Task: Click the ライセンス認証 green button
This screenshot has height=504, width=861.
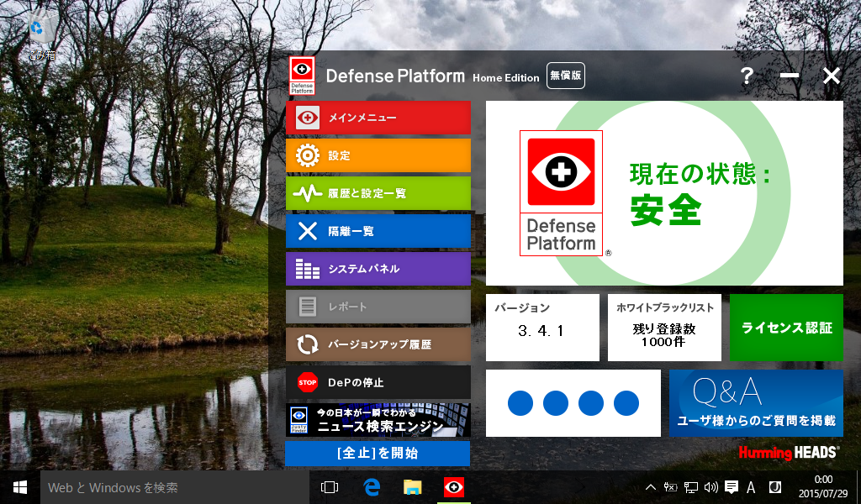Action: click(x=786, y=328)
